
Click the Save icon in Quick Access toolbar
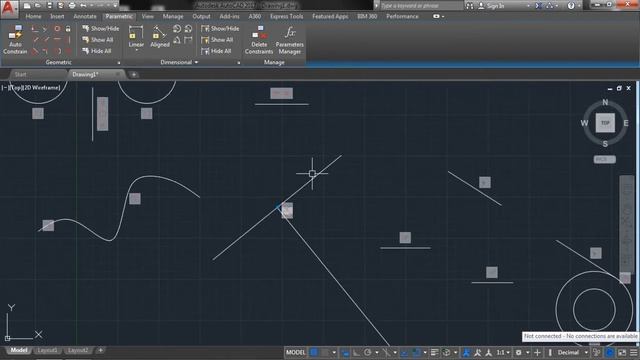pyautogui.click(x=49, y=6)
